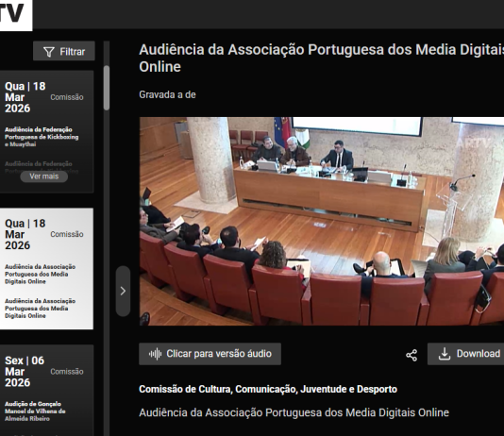Click the main page title Audiência da Associação Portuguesa

(x=322, y=59)
